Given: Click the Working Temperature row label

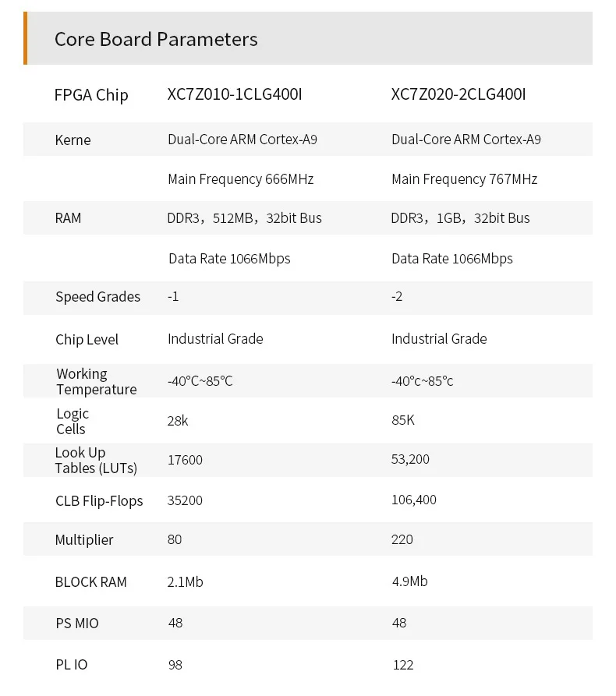Looking at the screenshot, I should [x=96, y=382].
